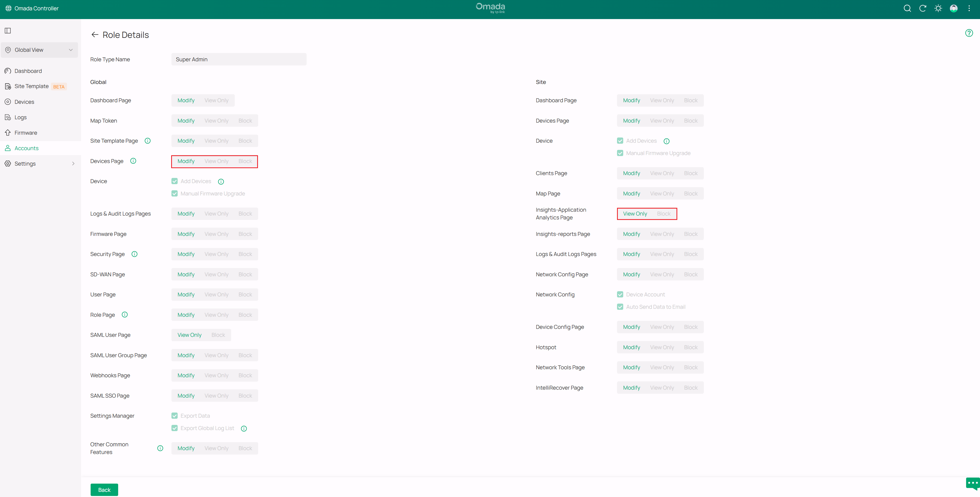Click the help question mark icon
This screenshot has width=980, height=497.
pyautogui.click(x=969, y=33)
